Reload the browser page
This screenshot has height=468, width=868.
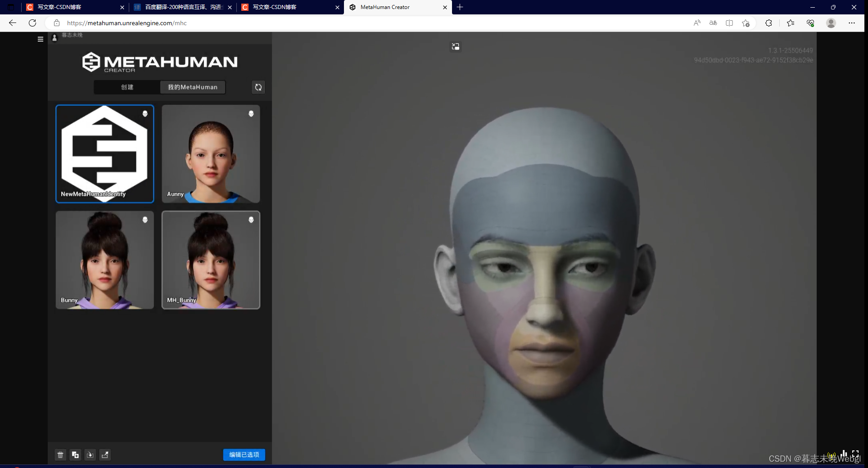point(32,23)
